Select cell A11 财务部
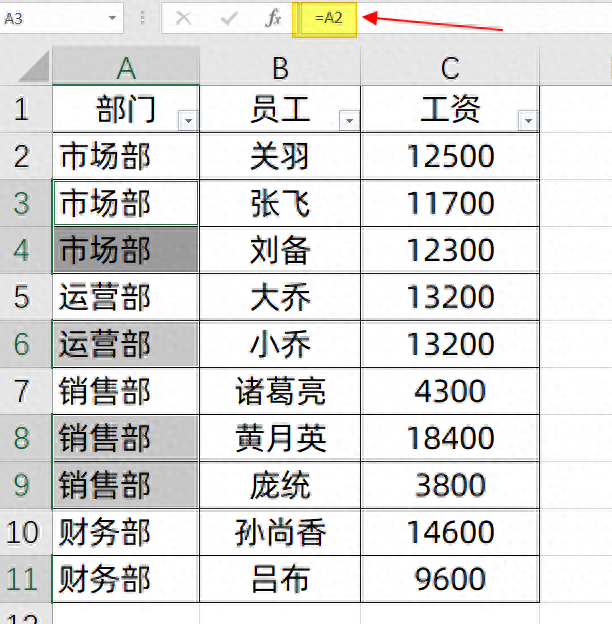The height and width of the screenshot is (624, 612). click(126, 579)
